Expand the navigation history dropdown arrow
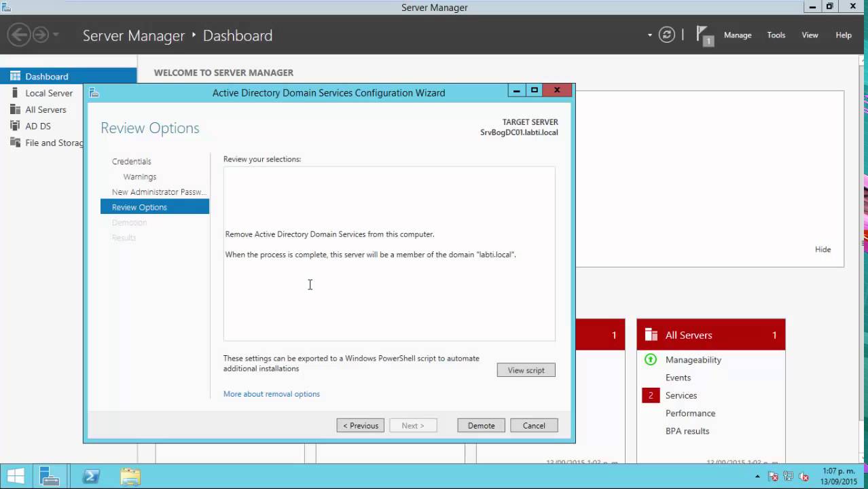Image resolution: width=868 pixels, height=489 pixels. [x=56, y=35]
